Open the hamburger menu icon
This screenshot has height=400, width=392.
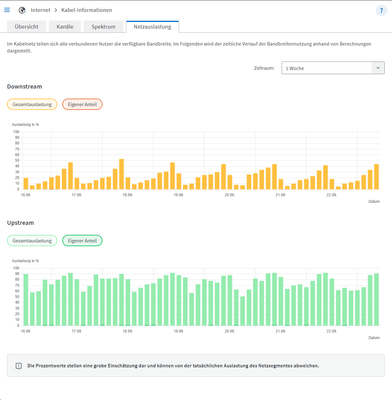pyautogui.click(x=7, y=10)
